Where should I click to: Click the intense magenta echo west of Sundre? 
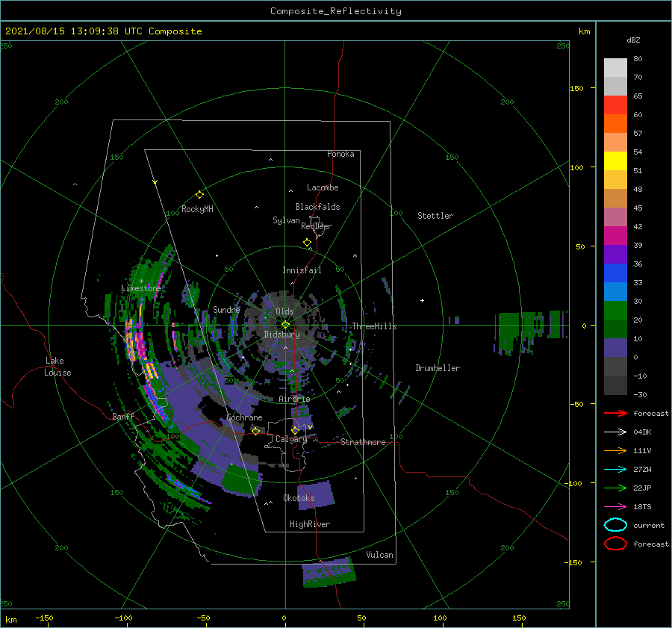(140, 342)
